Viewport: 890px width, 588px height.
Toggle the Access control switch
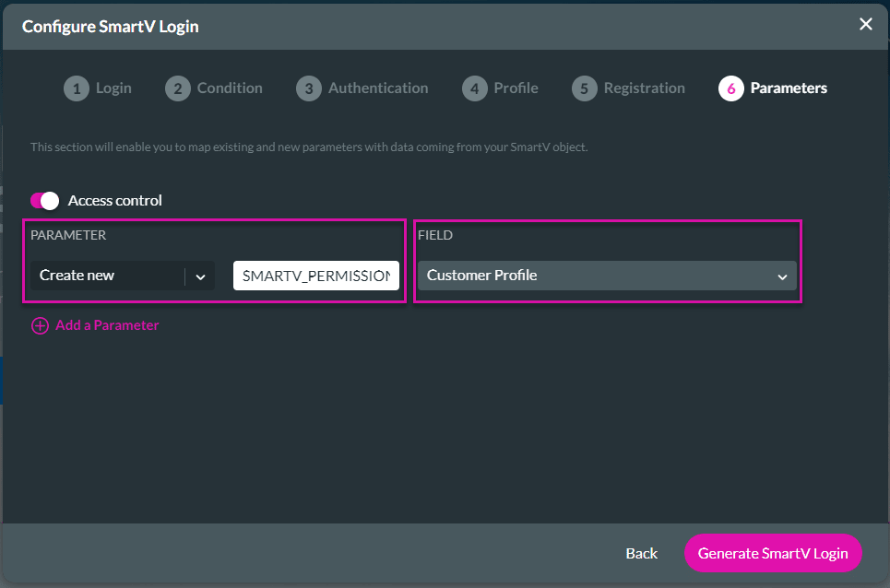tap(44, 201)
